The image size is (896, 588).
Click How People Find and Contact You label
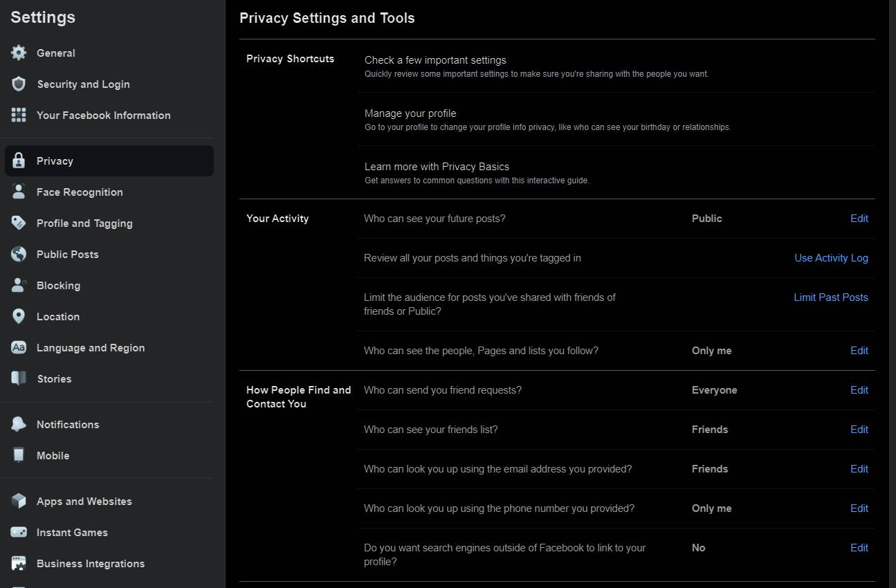tap(299, 396)
